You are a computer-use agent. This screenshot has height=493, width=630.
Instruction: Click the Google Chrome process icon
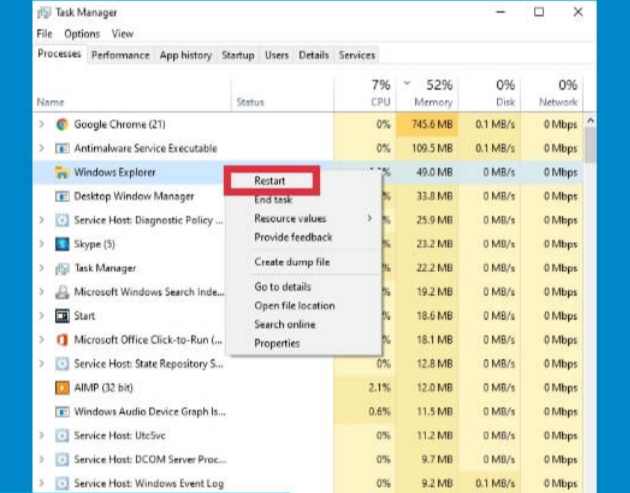(62, 125)
